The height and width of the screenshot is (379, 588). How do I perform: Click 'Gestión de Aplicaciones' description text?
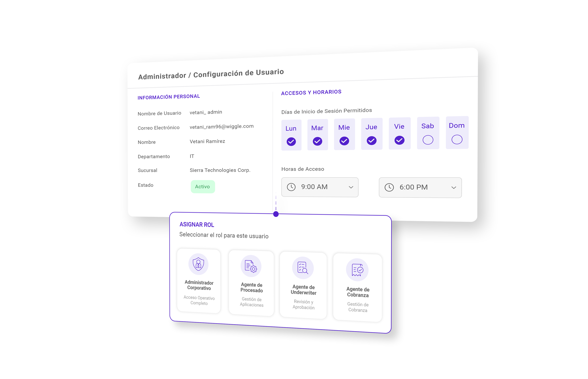pos(251,302)
